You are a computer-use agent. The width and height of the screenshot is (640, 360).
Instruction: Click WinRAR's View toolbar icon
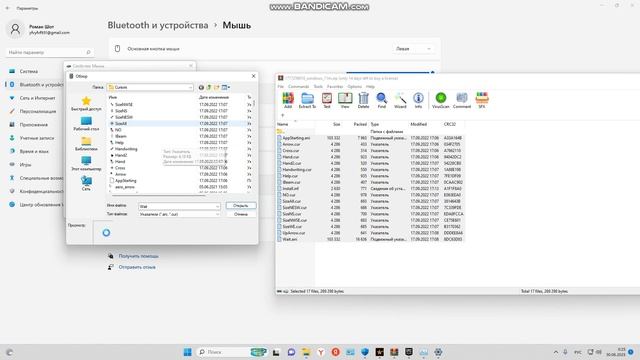[345, 100]
